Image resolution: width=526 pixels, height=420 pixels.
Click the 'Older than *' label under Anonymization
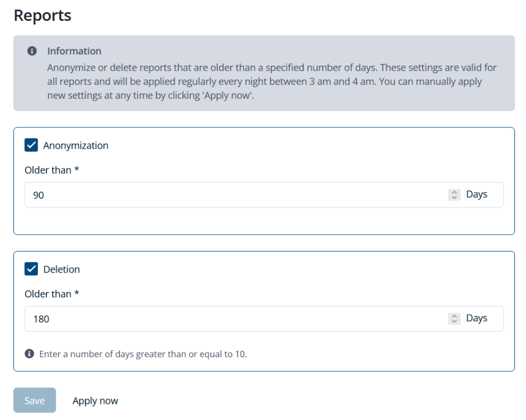52,170
